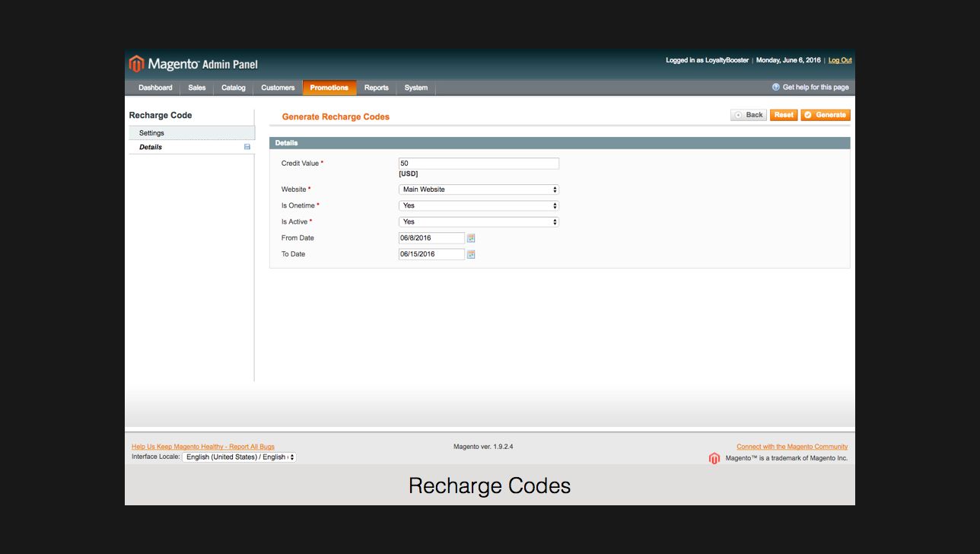Click the help question mark icon
The width and height of the screenshot is (980, 554).
pyautogui.click(x=776, y=88)
